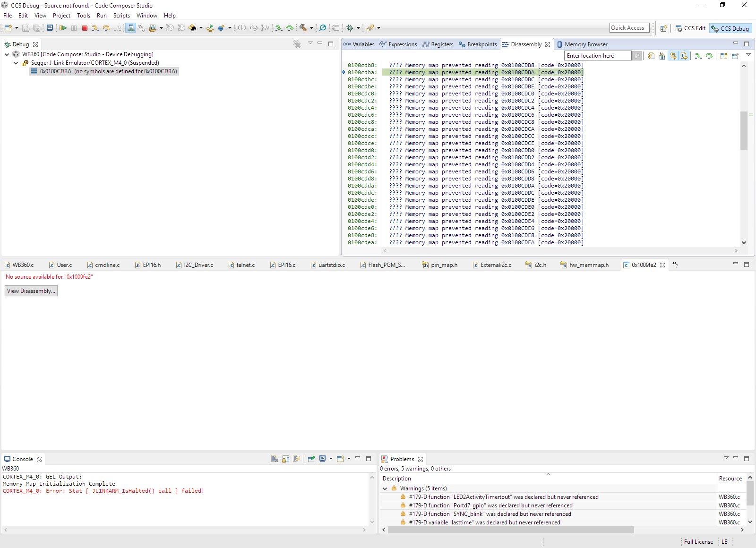Image resolution: width=756 pixels, height=548 pixels.
Task: Click the New CCS project icon
Action: tap(8, 28)
